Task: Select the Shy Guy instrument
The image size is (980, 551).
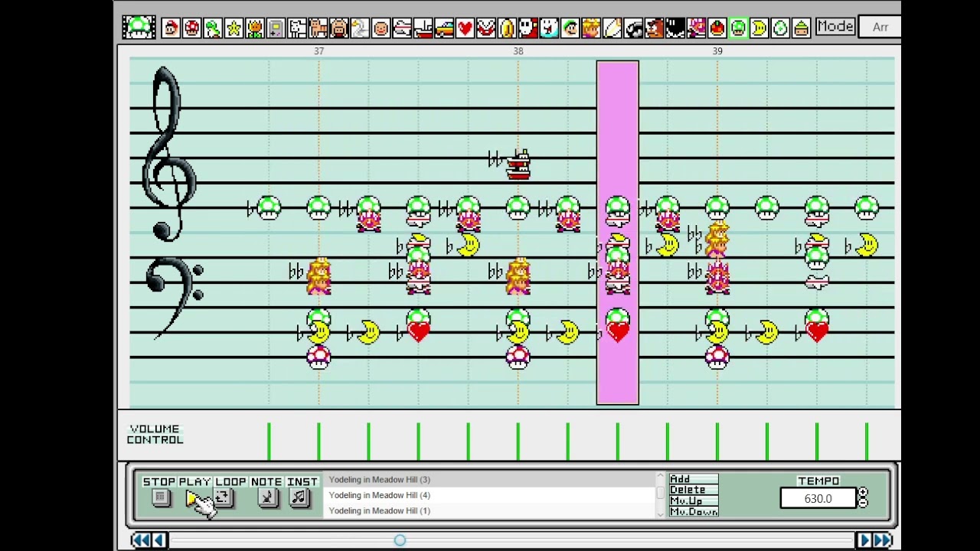Action: (x=528, y=28)
